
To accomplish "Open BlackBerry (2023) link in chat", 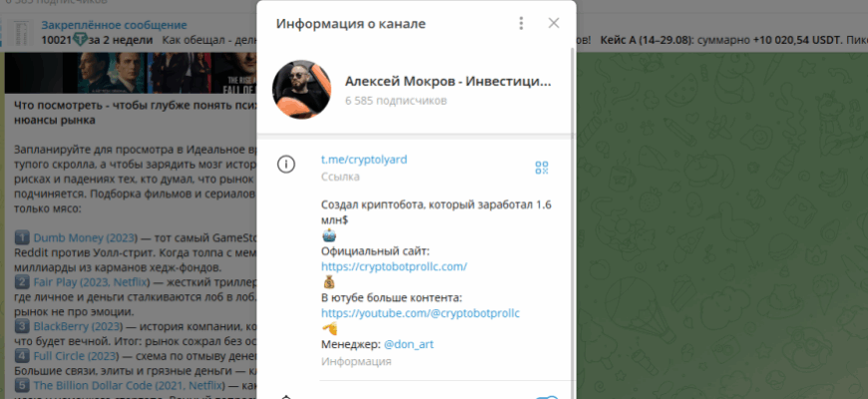I will click(77, 326).
